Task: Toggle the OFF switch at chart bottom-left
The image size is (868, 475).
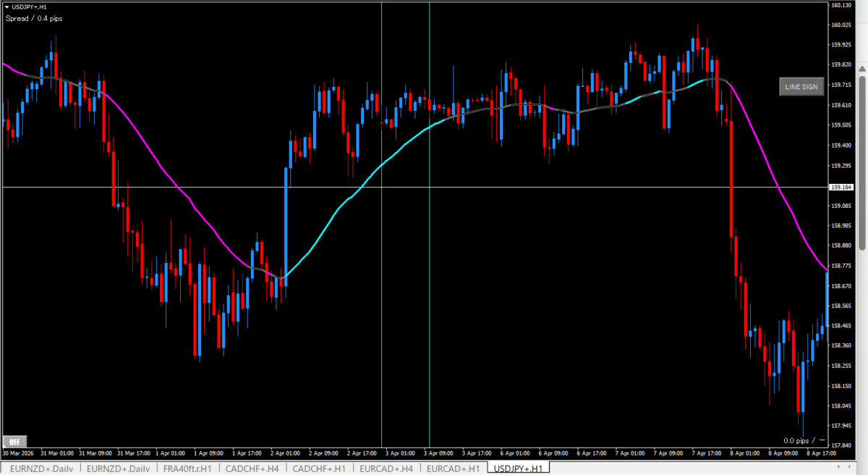Action: [14, 441]
